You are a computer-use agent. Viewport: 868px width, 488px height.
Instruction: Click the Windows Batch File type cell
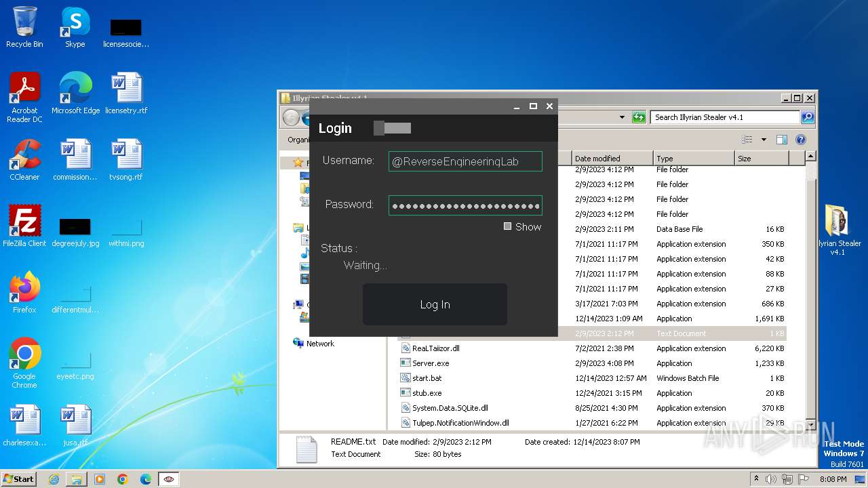[x=688, y=378]
